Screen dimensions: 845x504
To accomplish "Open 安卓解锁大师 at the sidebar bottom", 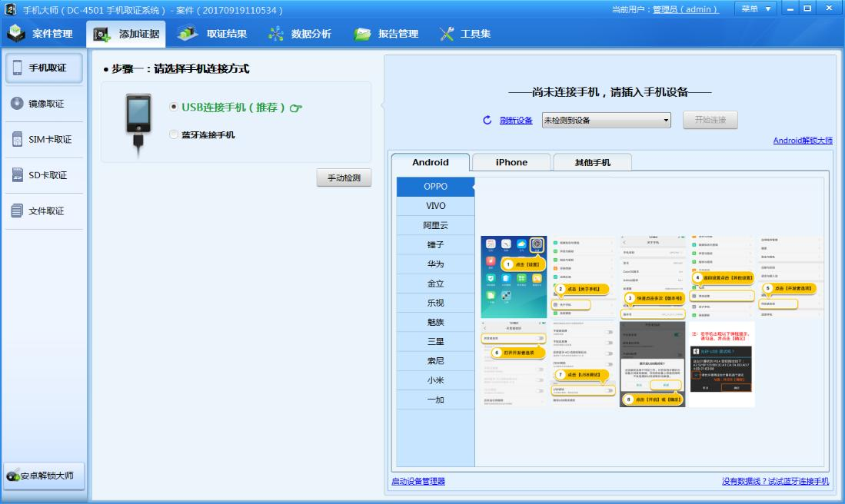I will coord(44,476).
